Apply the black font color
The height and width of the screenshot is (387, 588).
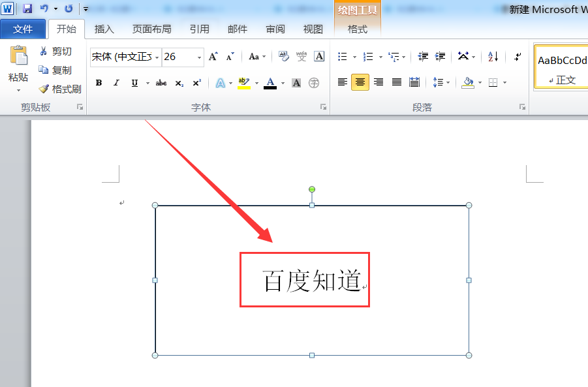pos(270,83)
